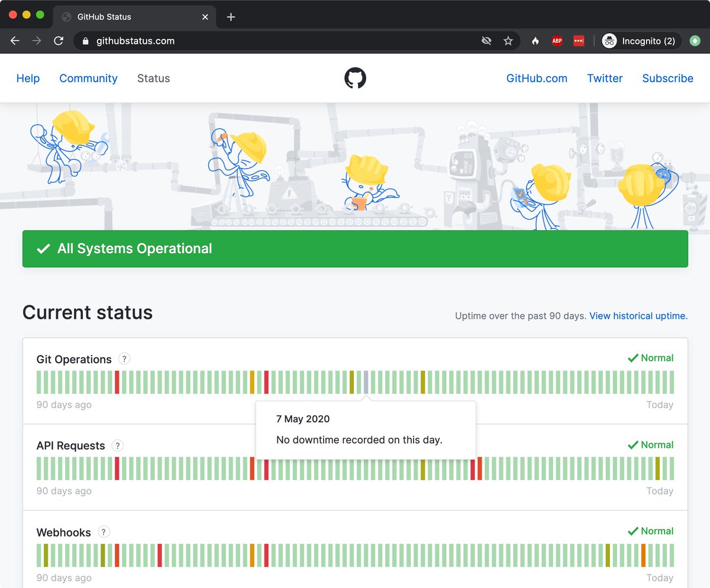Click the Subscribe link
The height and width of the screenshot is (588, 710).
(x=667, y=78)
